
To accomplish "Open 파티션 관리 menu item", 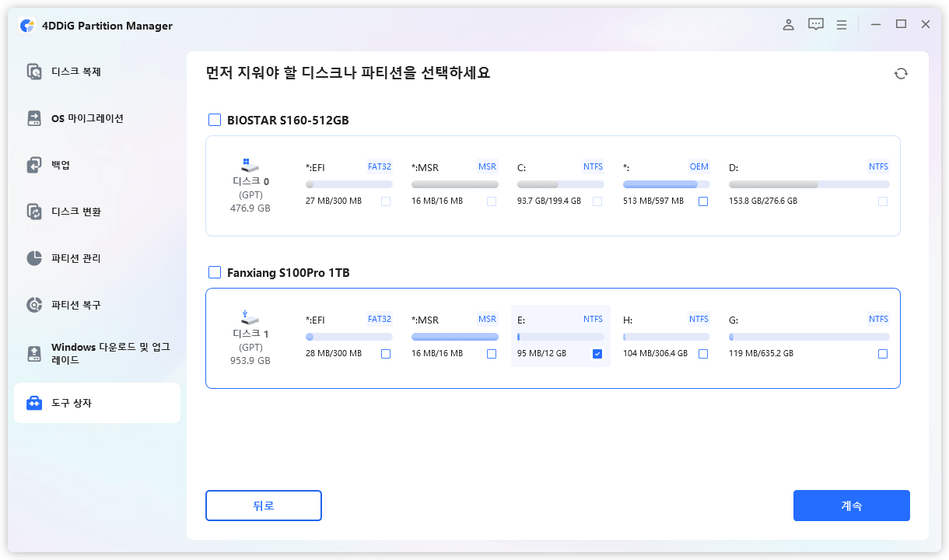I will 97,258.
